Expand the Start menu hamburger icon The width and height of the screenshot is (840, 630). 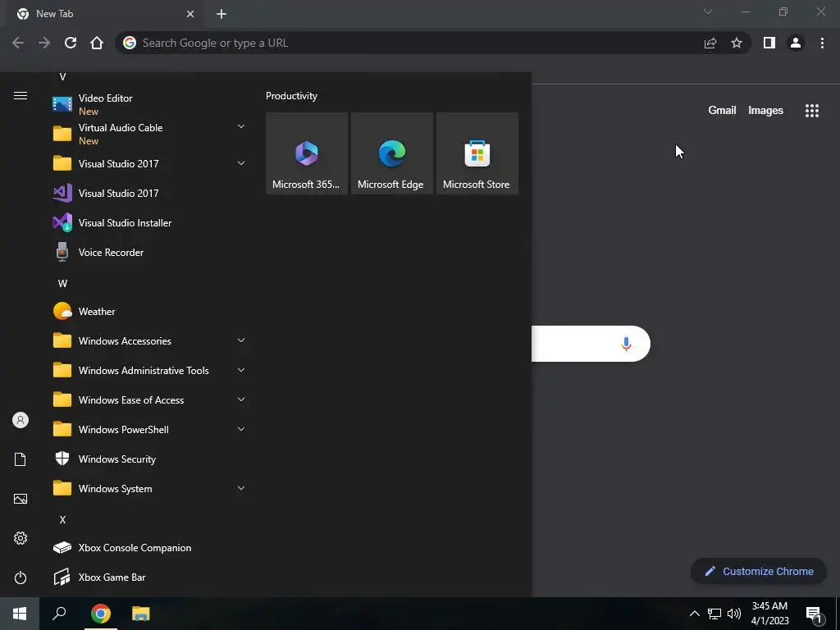point(21,96)
